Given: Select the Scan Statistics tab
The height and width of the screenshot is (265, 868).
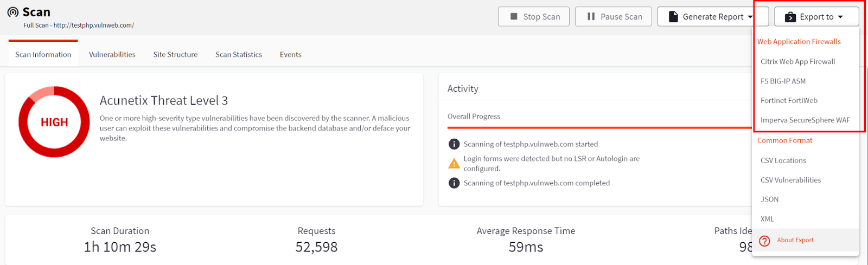Looking at the screenshot, I should pyautogui.click(x=239, y=54).
